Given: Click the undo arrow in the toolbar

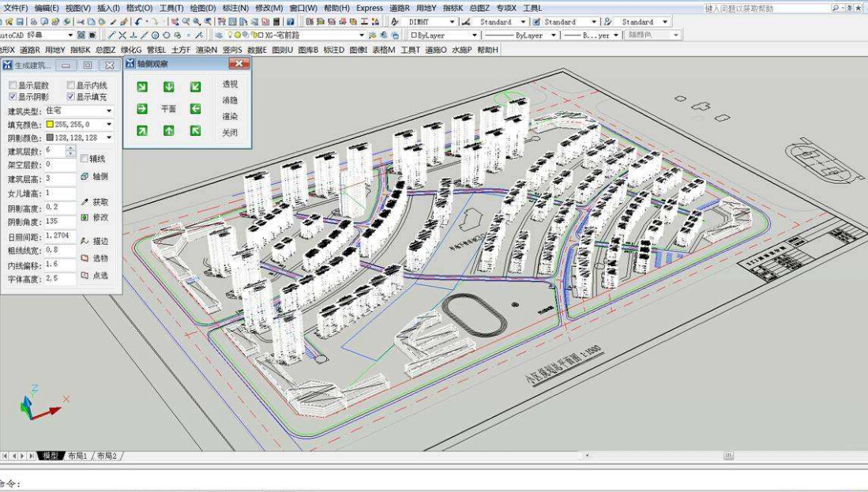Looking at the screenshot, I should pyautogui.click(x=139, y=22).
